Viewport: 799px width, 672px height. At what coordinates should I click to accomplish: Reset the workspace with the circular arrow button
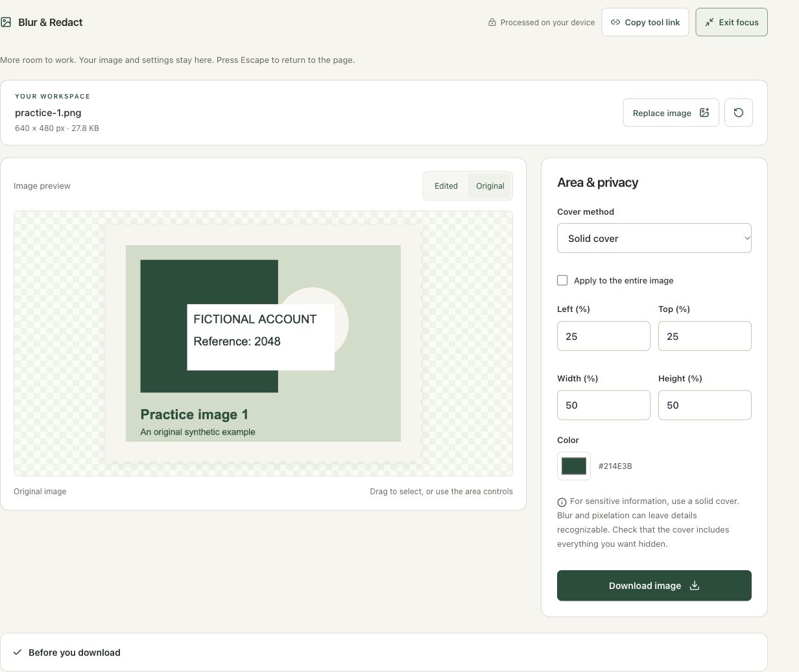pyautogui.click(x=738, y=113)
